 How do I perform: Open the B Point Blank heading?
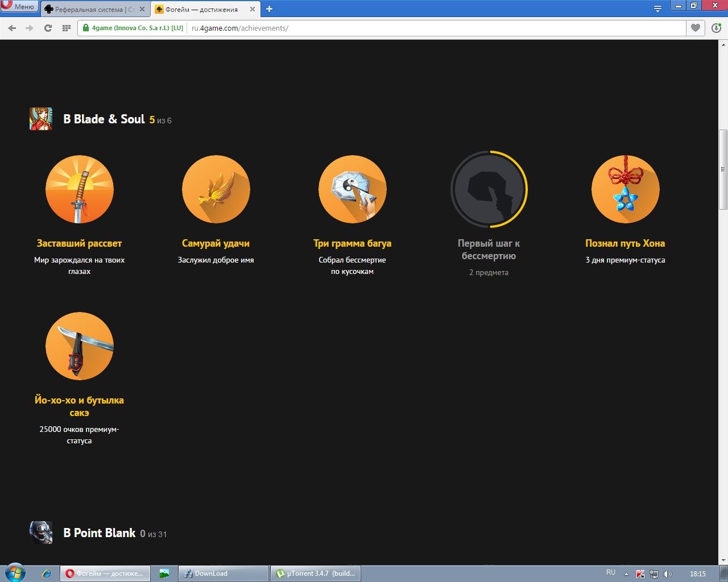click(x=100, y=533)
